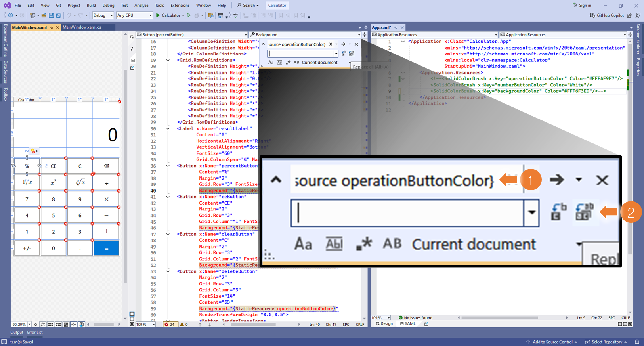
Task: Toggle Match whole word in the find box
Action: [280, 62]
